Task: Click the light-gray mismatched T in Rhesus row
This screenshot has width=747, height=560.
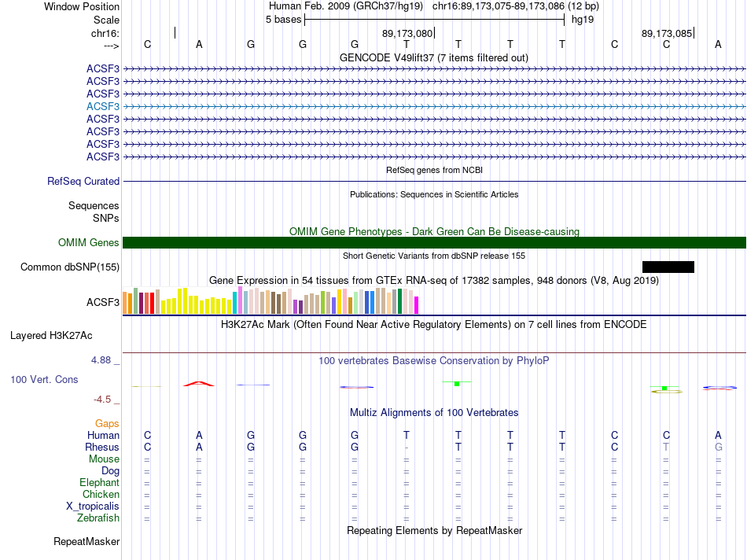Action: coord(666,447)
